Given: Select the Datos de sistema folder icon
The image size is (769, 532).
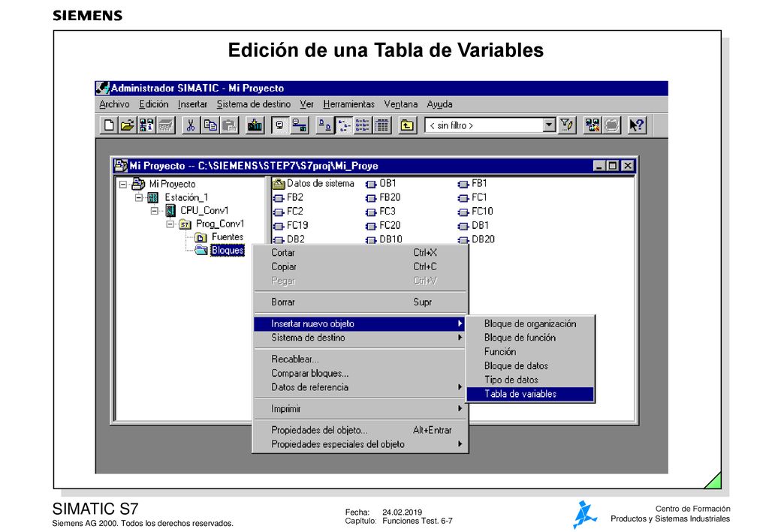Looking at the screenshot, I should (279, 184).
